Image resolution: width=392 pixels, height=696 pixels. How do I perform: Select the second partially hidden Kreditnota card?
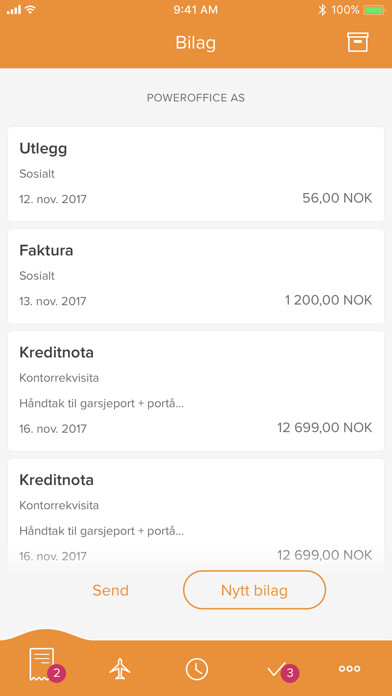click(196, 515)
